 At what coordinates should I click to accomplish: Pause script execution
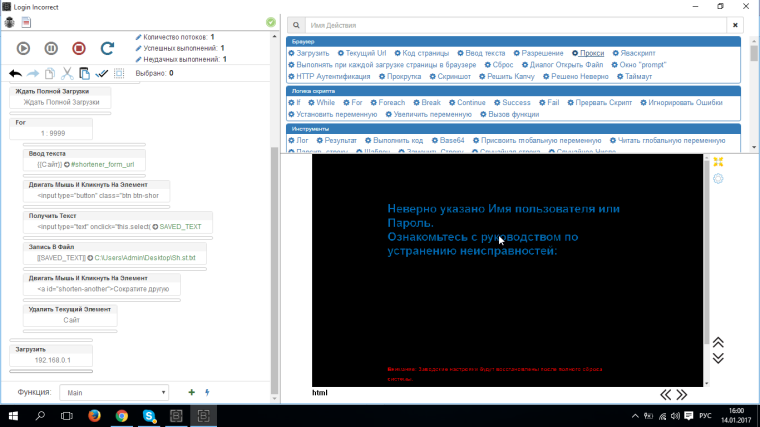pos(51,48)
